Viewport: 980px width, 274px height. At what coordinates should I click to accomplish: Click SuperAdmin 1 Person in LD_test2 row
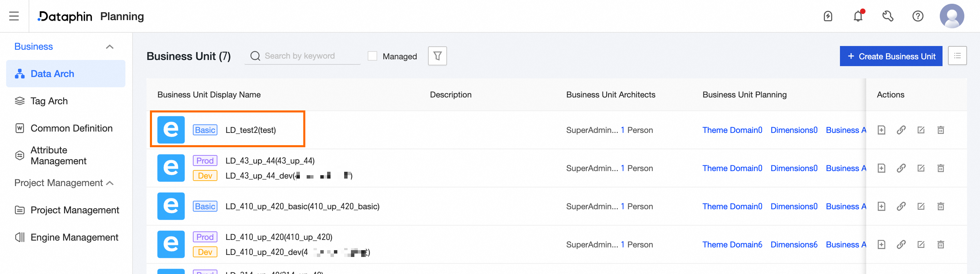pos(610,130)
